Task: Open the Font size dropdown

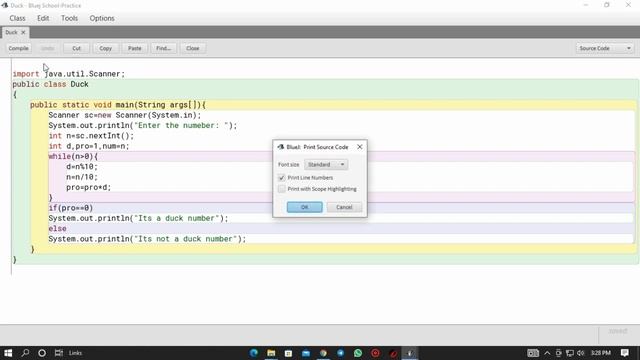Action: pos(326,164)
